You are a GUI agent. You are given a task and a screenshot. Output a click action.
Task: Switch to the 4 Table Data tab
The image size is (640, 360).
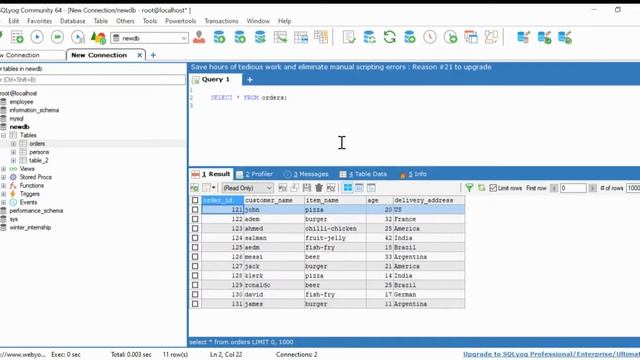click(x=363, y=174)
